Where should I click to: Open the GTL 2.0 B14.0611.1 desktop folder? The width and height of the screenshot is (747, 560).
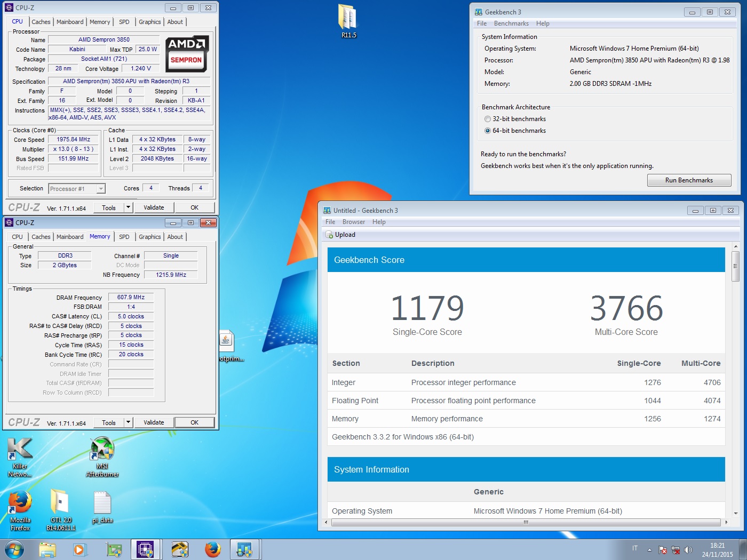coord(60,510)
